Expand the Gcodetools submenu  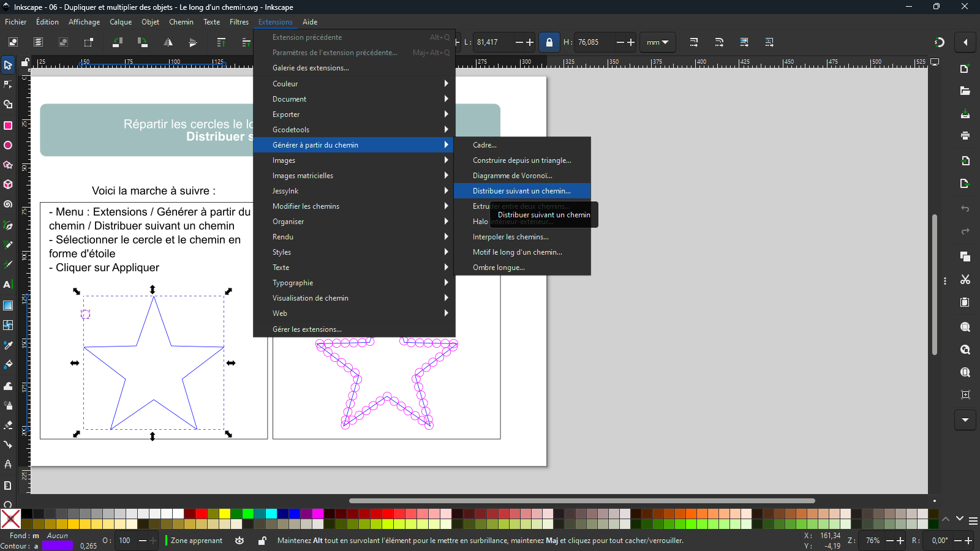354,130
